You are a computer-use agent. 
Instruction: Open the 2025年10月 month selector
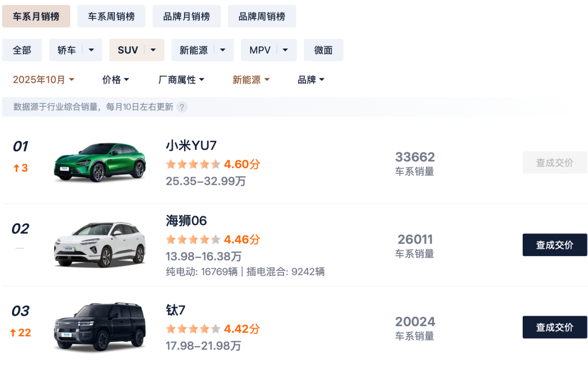coord(44,80)
